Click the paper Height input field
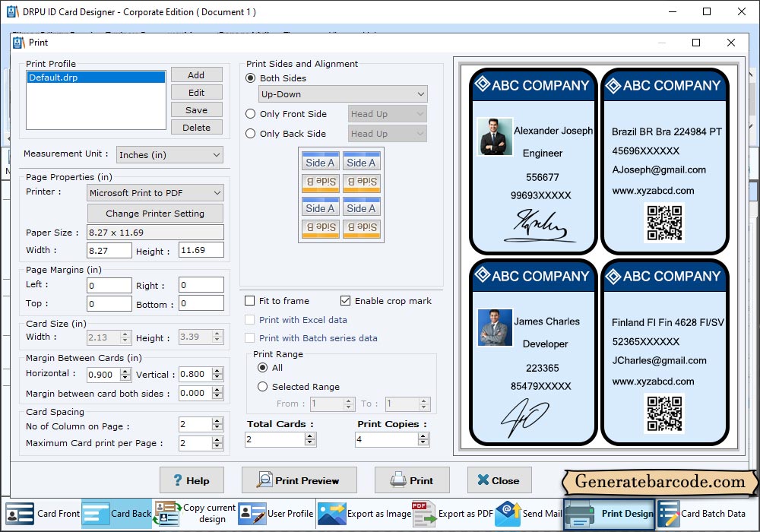 click(201, 250)
